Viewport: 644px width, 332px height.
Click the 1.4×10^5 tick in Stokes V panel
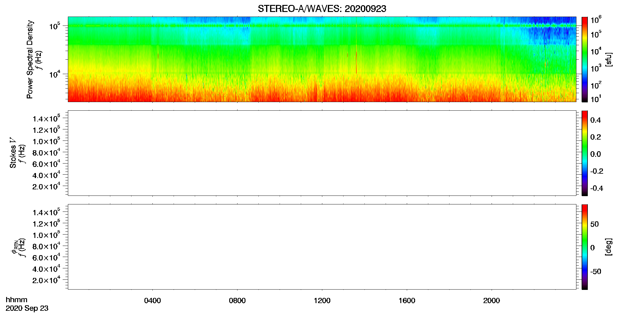(x=46, y=118)
